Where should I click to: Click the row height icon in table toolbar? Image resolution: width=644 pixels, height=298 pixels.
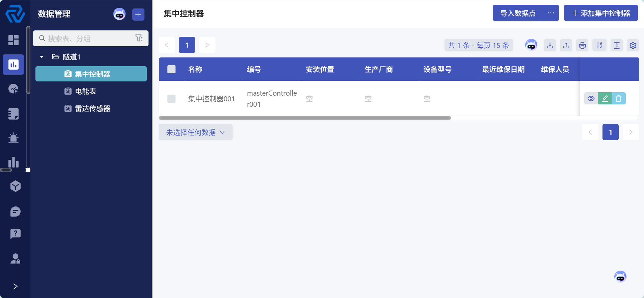point(617,45)
